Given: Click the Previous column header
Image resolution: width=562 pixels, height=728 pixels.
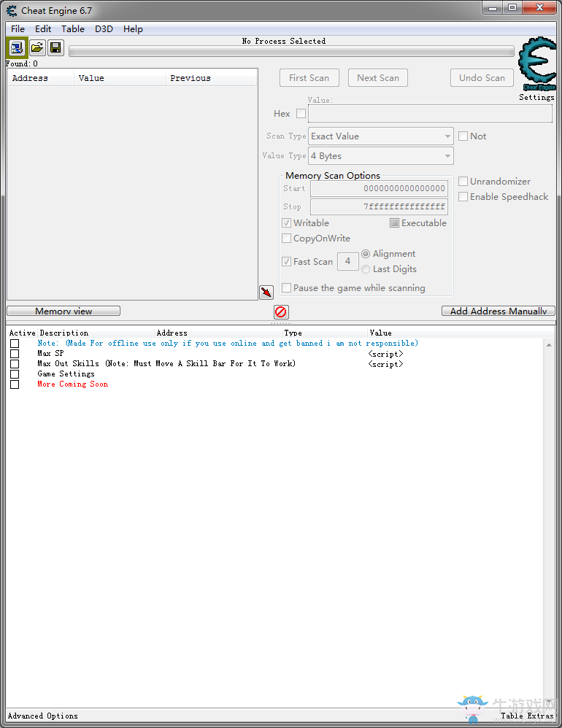Looking at the screenshot, I should 211,78.
